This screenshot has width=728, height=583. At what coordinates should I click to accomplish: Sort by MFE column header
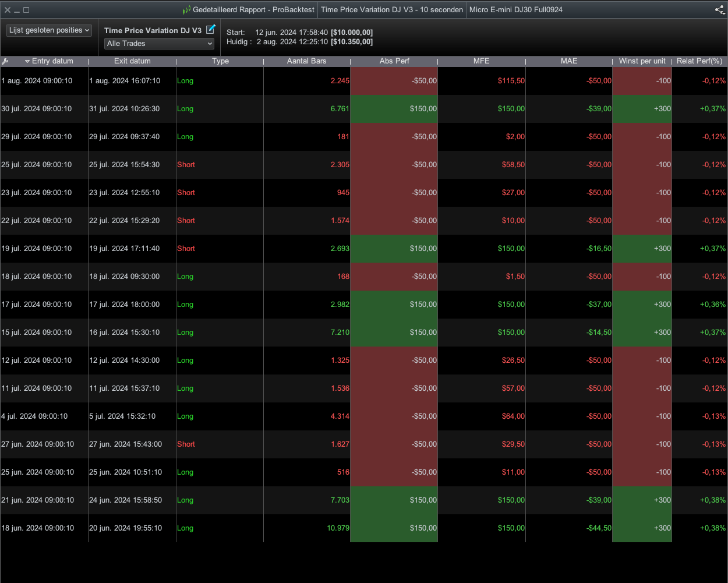(482, 61)
